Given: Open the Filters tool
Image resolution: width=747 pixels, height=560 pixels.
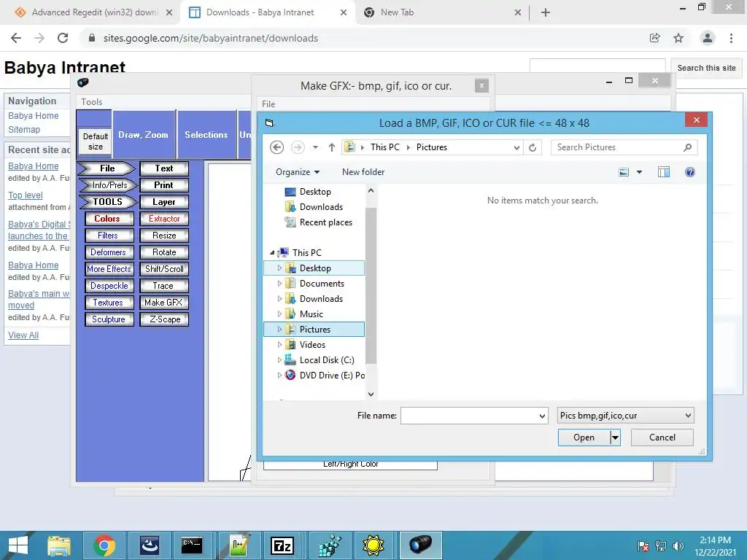Looking at the screenshot, I should 109,236.
